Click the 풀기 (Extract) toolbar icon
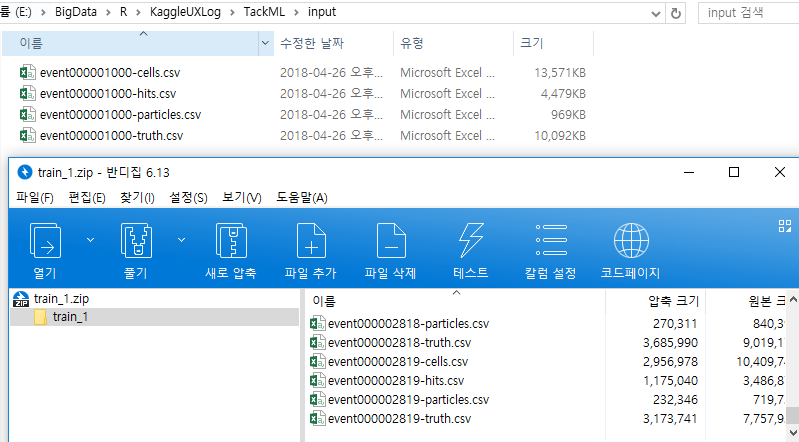Screen dimensions: 799x442 tap(136, 241)
